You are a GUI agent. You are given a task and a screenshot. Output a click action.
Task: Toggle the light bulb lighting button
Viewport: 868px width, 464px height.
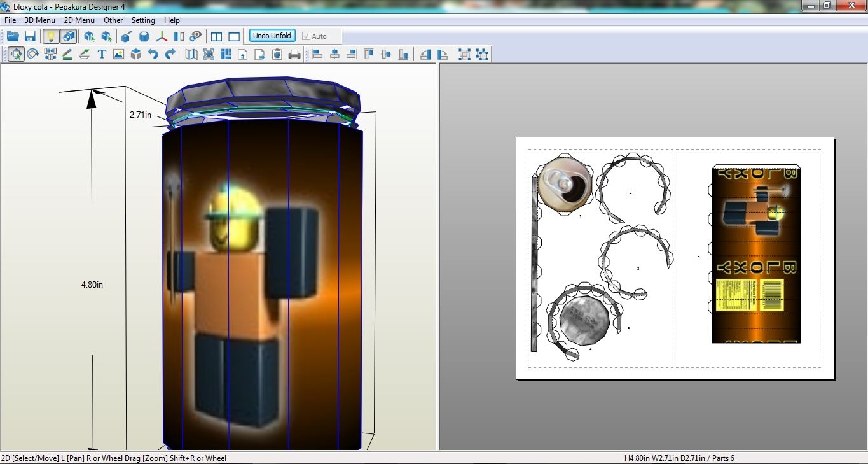tap(51, 36)
